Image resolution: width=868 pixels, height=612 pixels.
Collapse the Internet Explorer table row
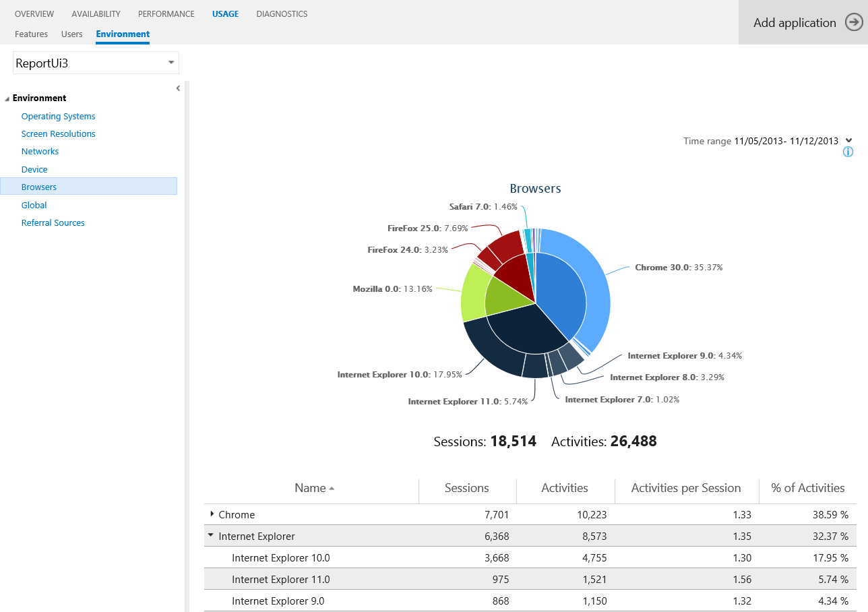pyautogui.click(x=210, y=536)
